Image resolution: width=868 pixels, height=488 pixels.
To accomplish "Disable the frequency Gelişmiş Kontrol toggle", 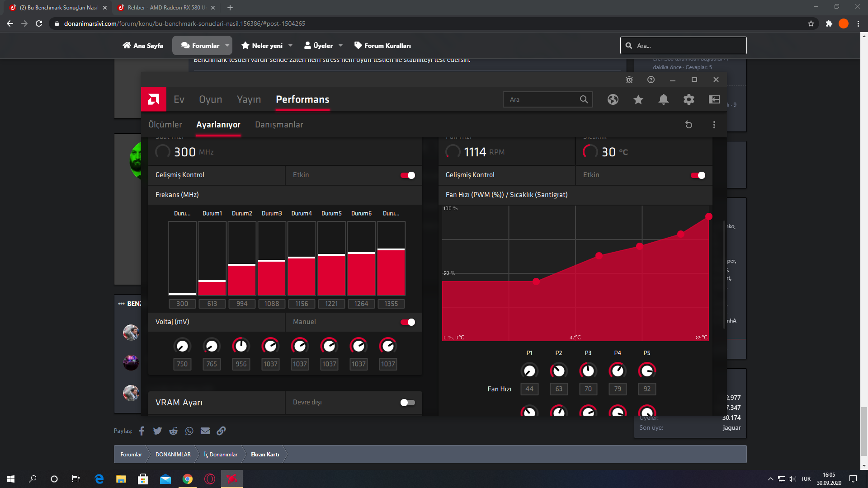I will click(407, 175).
